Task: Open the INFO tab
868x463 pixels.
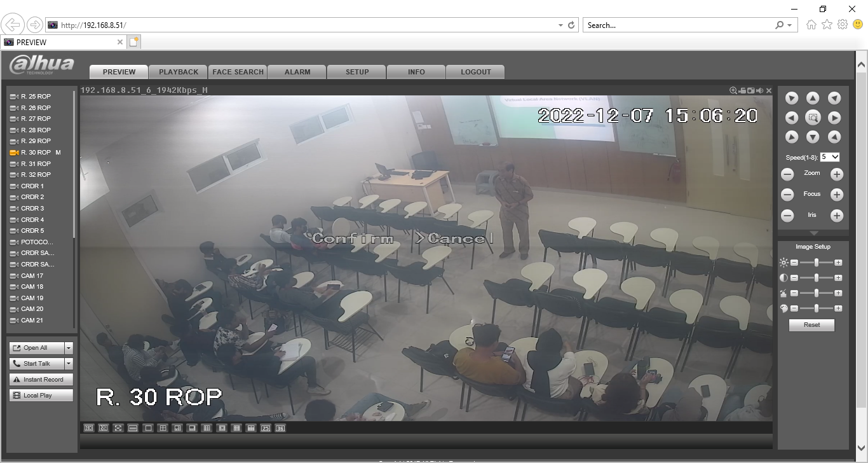Action: click(416, 72)
